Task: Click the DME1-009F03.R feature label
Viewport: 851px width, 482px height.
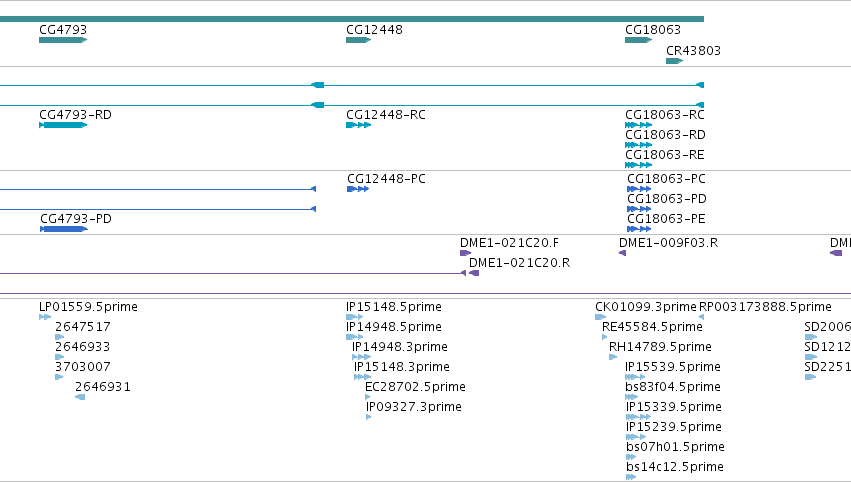Action: pos(669,243)
